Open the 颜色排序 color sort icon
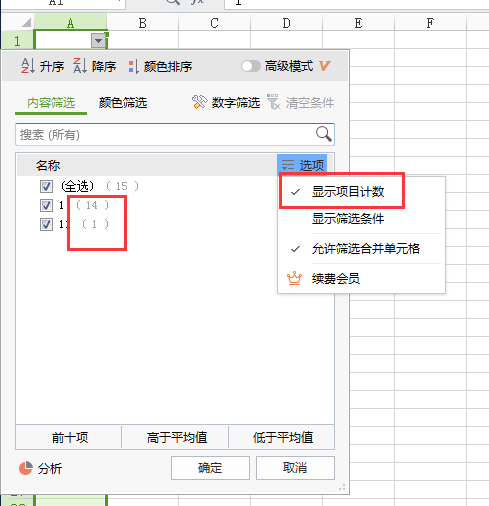This screenshot has width=489, height=506. point(133,66)
